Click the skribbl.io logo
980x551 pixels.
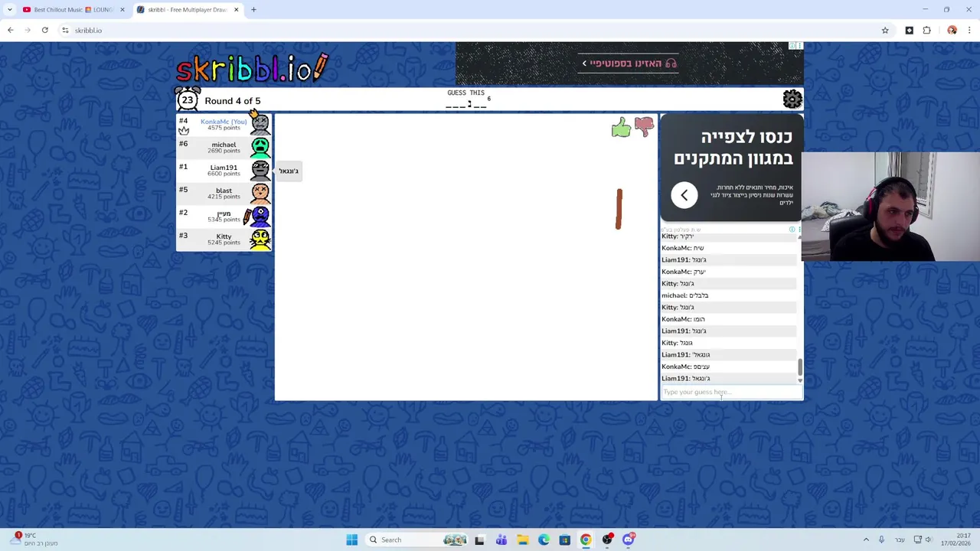252,68
